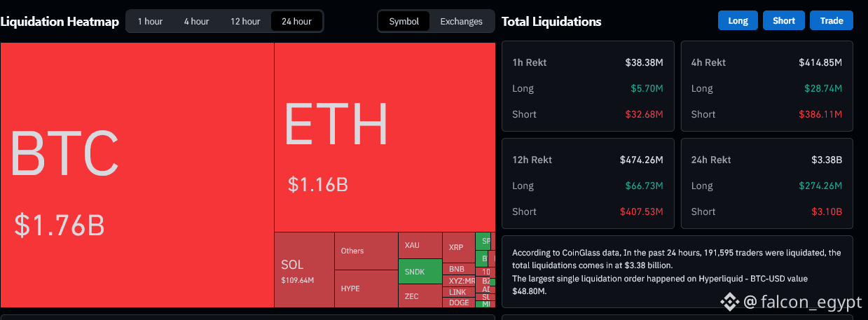Select the 24 hour timeframe tab

coord(296,21)
